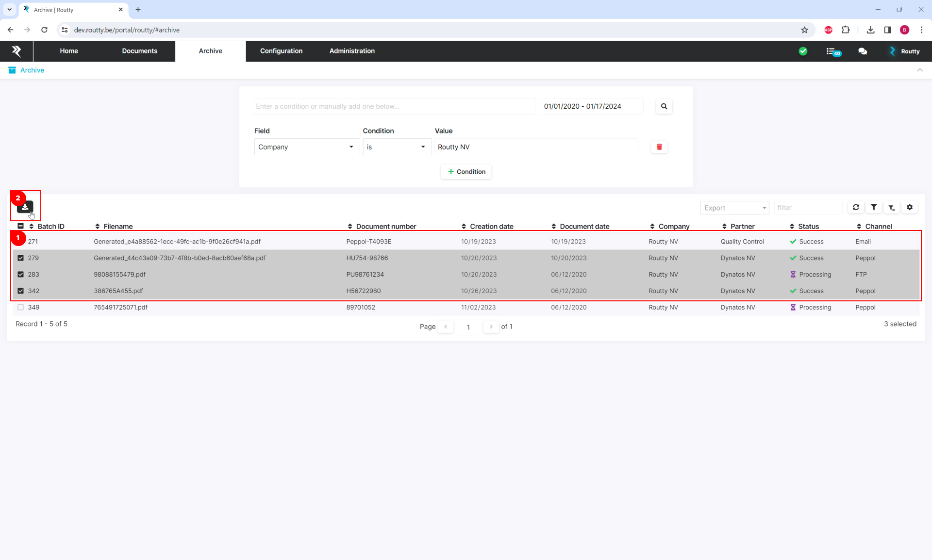Switch to the Documents tab
The image size is (932, 560).
tap(139, 51)
